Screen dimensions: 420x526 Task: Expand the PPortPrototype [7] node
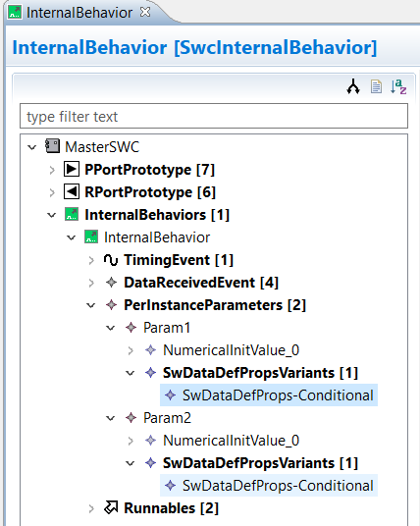tap(52, 170)
